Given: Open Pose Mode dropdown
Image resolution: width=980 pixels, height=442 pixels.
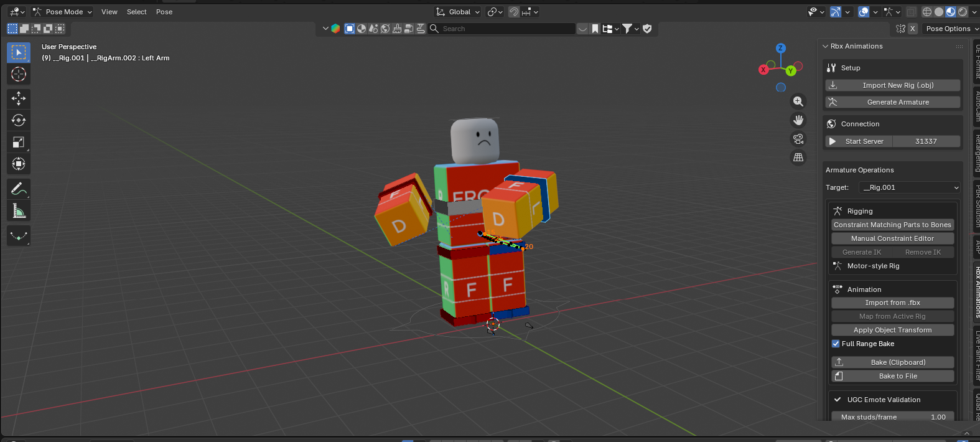Looking at the screenshot, I should [62, 12].
